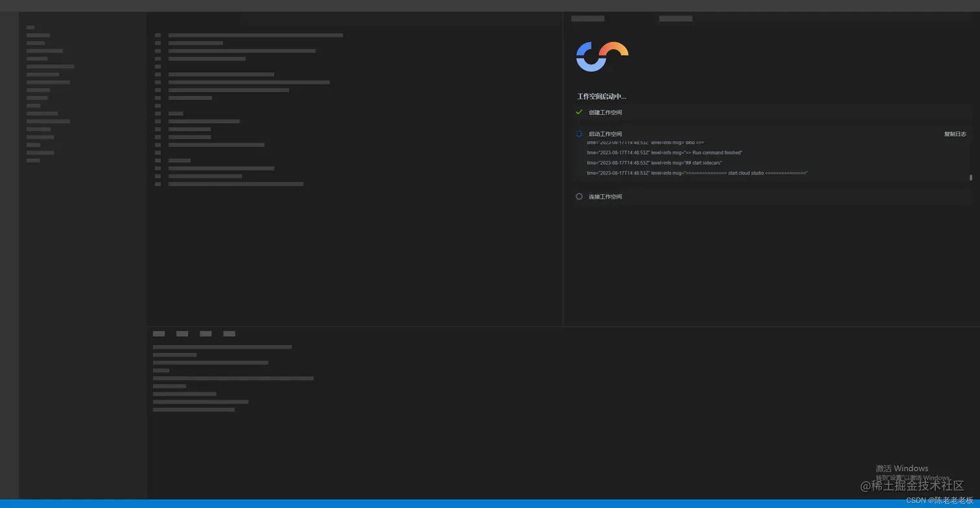
Task: Select the 连接工作空间 step
Action: click(605, 197)
